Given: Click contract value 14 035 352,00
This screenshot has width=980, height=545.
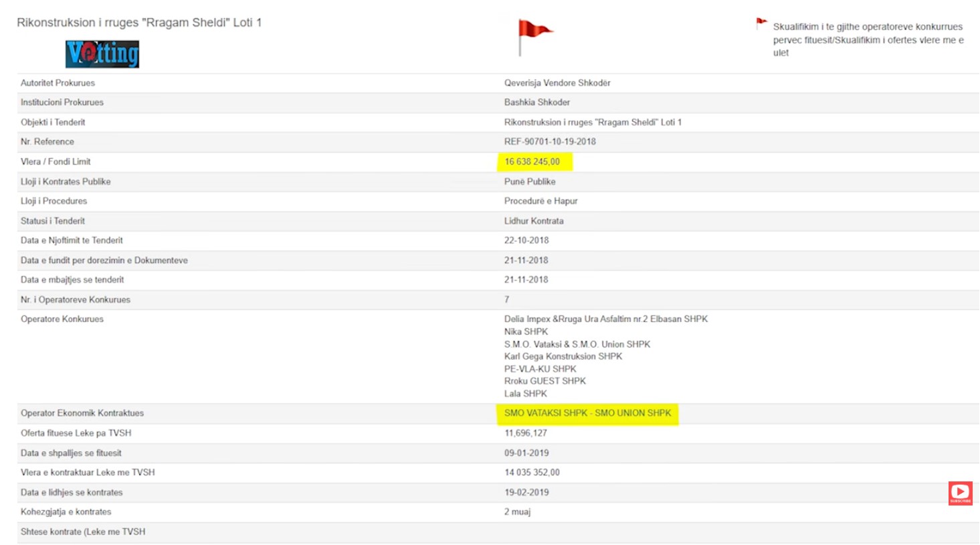Looking at the screenshot, I should pyautogui.click(x=532, y=473).
